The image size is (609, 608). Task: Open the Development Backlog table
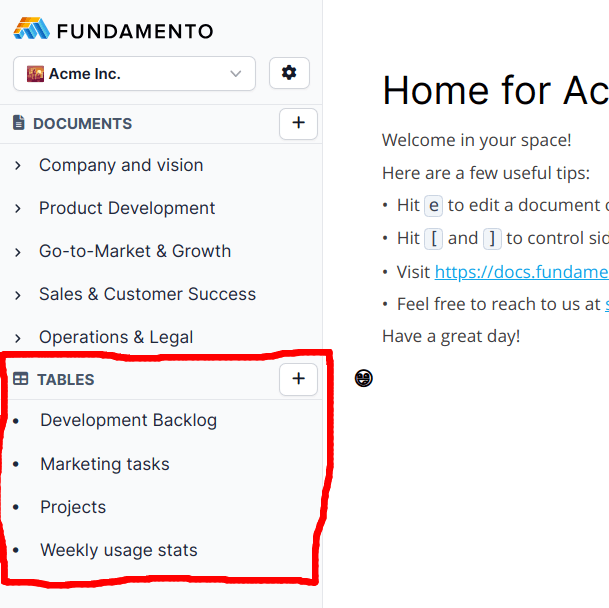pyautogui.click(x=128, y=420)
